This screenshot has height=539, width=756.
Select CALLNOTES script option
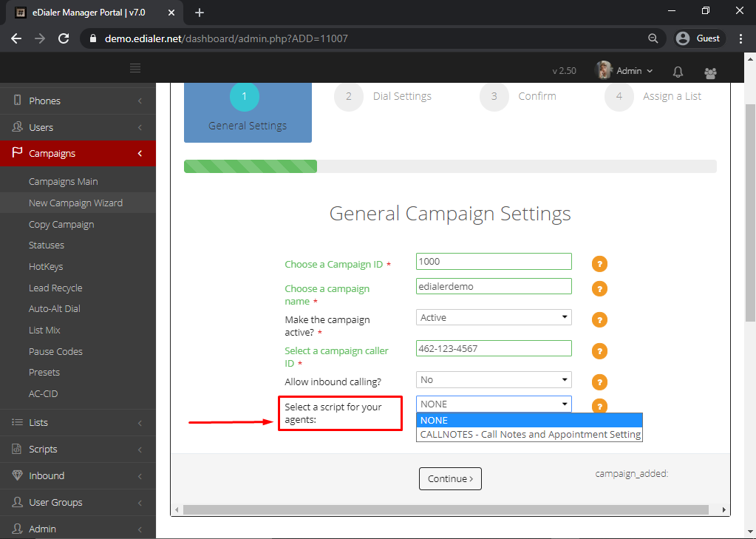(x=529, y=434)
